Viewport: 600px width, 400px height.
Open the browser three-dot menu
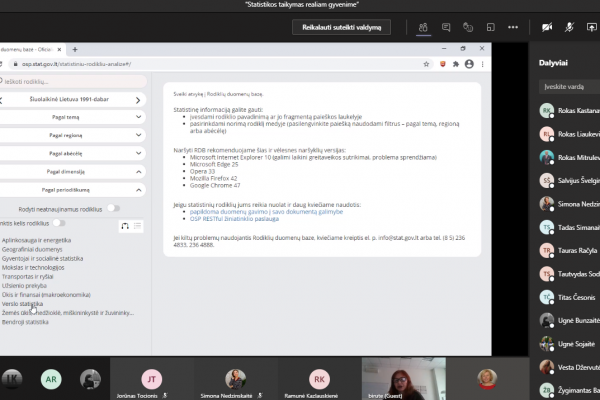[483, 64]
